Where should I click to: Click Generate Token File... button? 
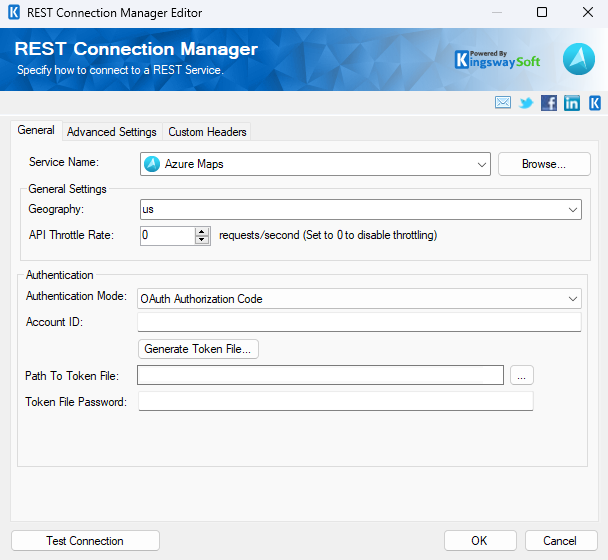coord(198,349)
